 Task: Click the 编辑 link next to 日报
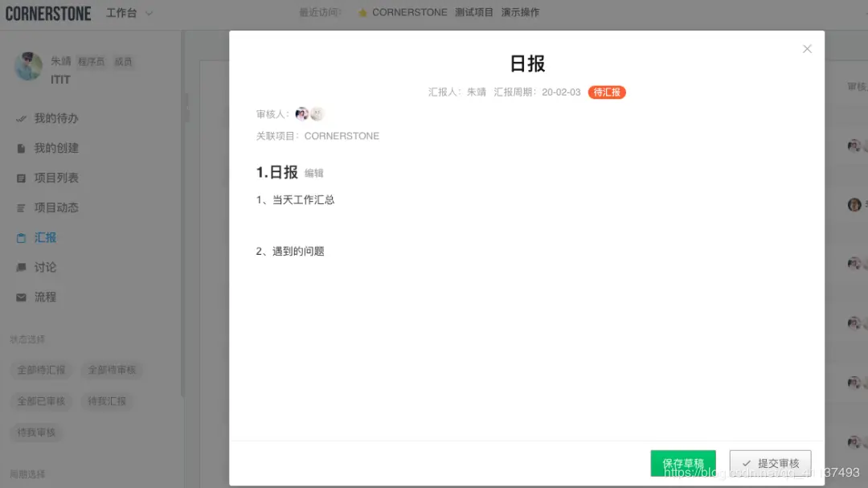click(x=313, y=173)
